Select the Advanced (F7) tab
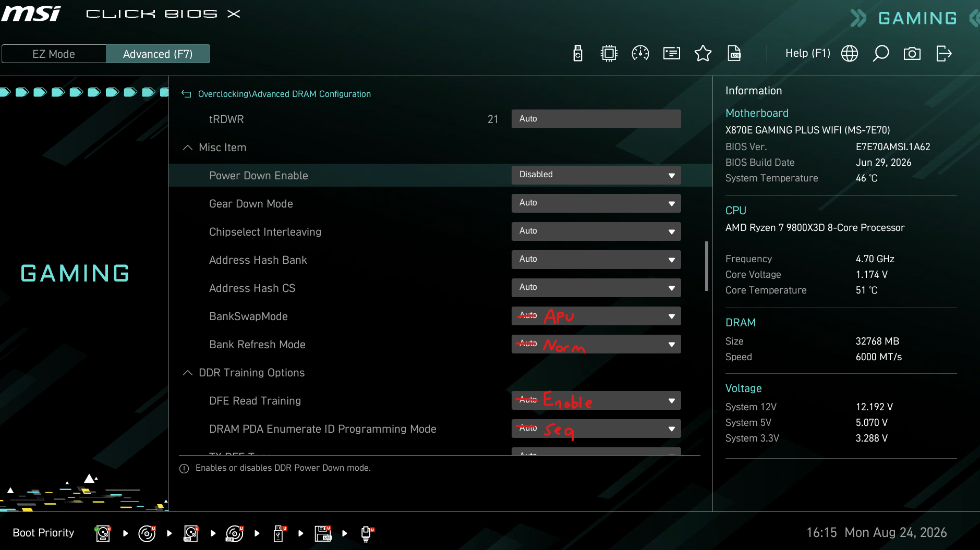 (x=158, y=54)
